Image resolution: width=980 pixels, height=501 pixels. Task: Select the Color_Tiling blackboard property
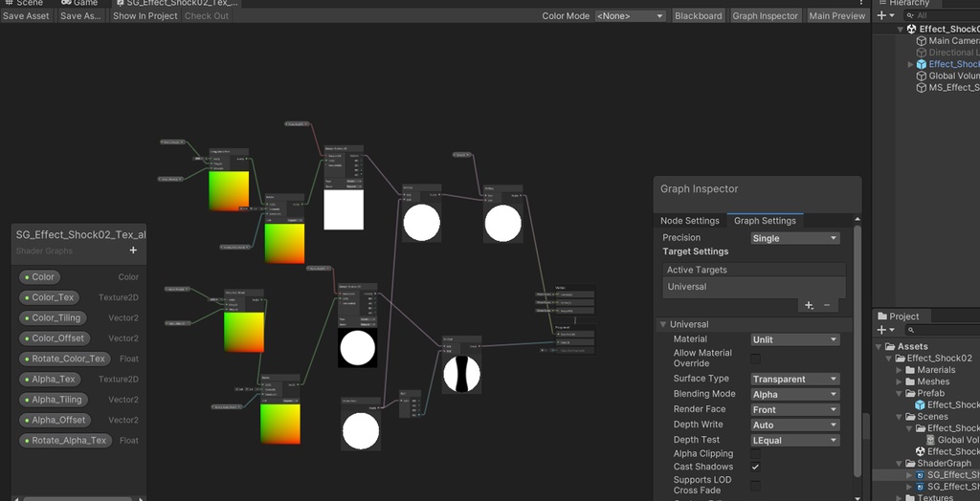tap(54, 318)
